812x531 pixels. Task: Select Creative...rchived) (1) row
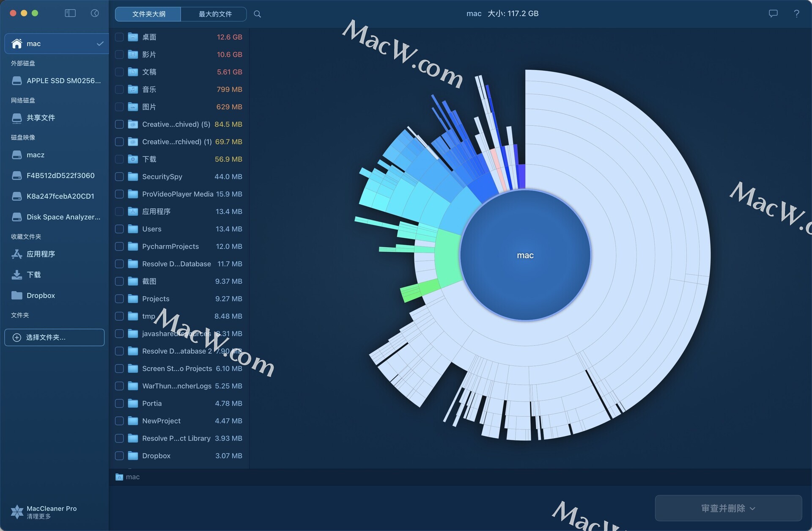(x=179, y=142)
